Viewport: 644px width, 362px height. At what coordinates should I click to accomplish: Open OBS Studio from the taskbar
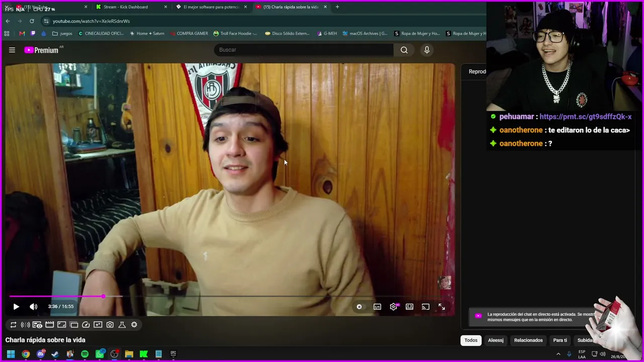click(114, 354)
